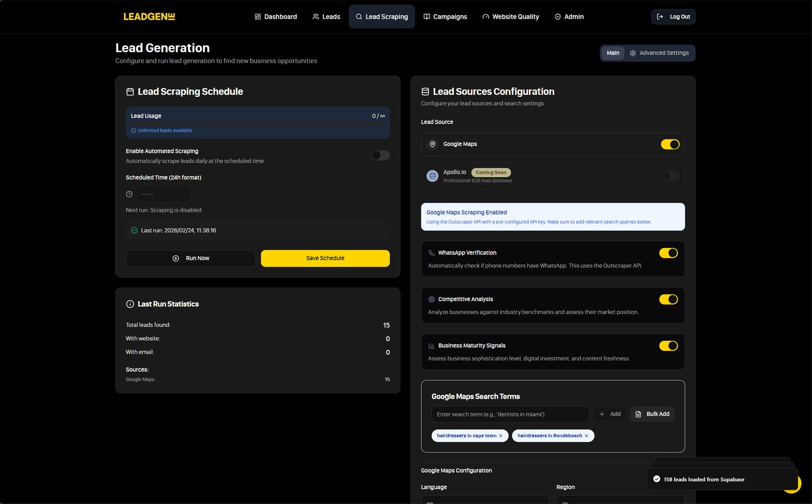Click the database icon beside Lead Sources Configuration
The image size is (812, 504).
(x=425, y=92)
